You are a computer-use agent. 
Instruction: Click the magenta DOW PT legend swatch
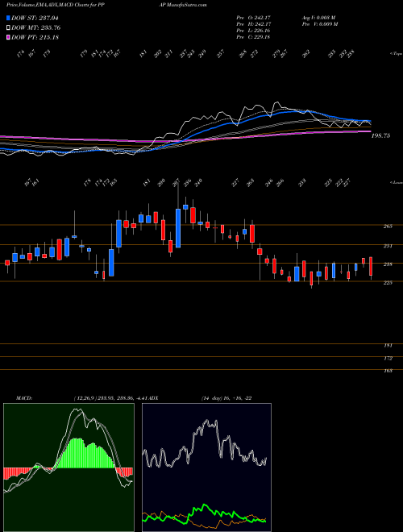(8, 37)
